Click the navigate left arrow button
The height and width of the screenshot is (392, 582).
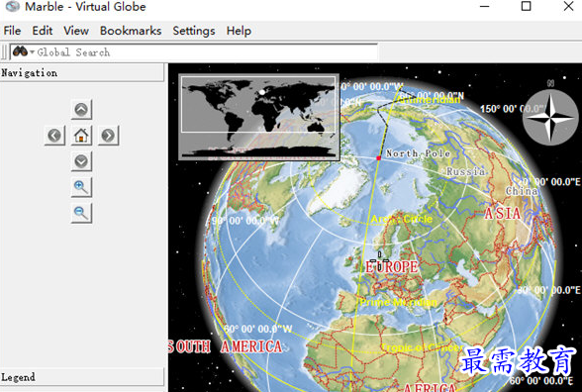(x=54, y=136)
